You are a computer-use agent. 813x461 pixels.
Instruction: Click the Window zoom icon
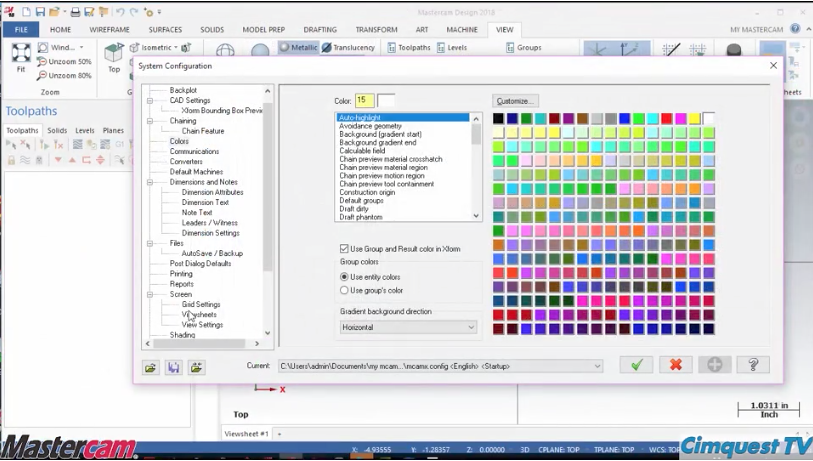(x=43, y=47)
